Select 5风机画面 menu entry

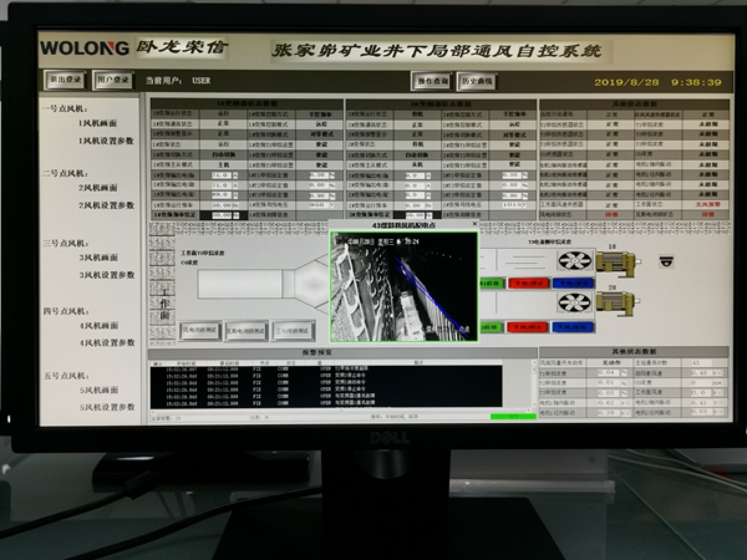98,390
